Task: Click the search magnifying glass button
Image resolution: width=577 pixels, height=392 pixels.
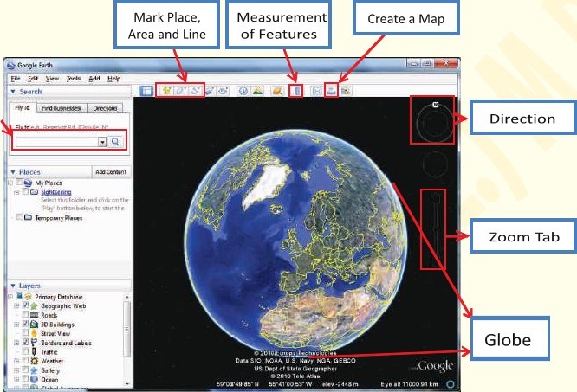Action: (x=115, y=141)
